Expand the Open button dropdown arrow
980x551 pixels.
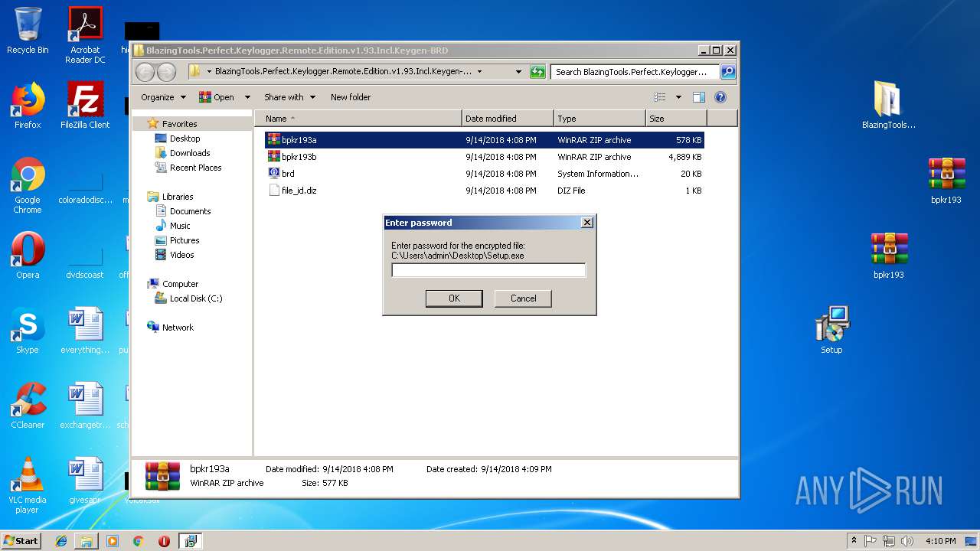[247, 97]
